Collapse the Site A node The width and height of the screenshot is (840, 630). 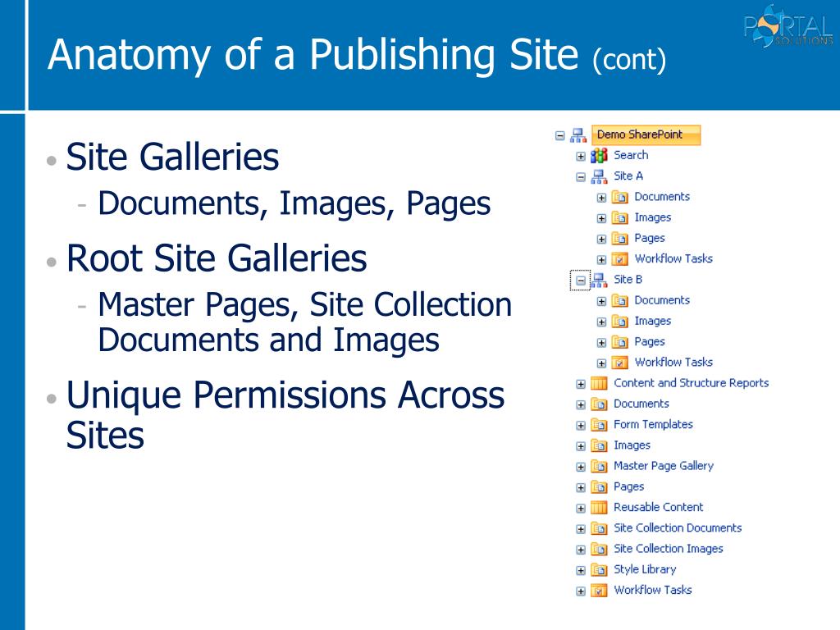(581, 177)
